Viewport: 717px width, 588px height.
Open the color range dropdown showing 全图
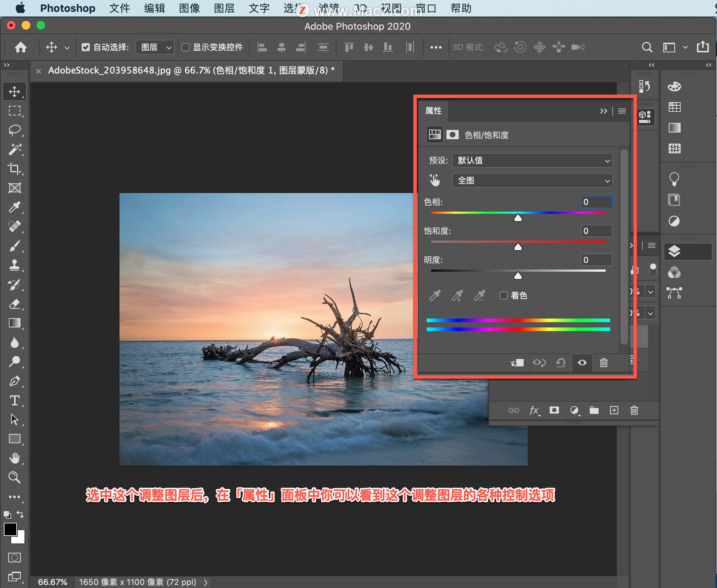click(532, 181)
